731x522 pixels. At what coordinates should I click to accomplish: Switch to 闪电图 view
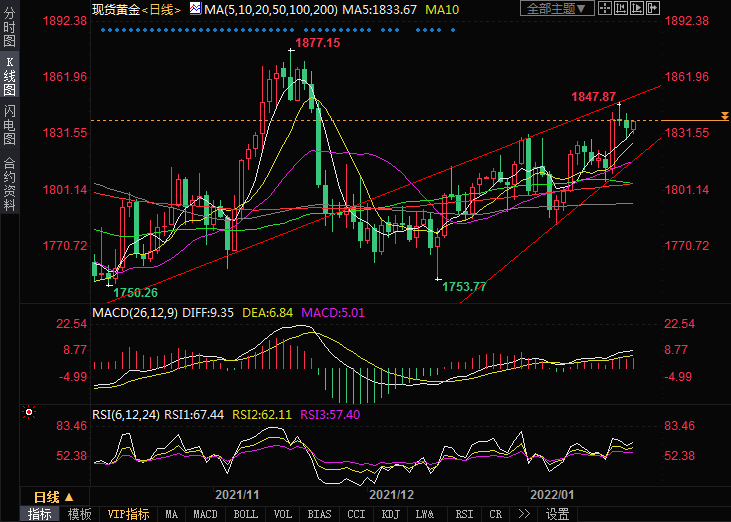9,125
